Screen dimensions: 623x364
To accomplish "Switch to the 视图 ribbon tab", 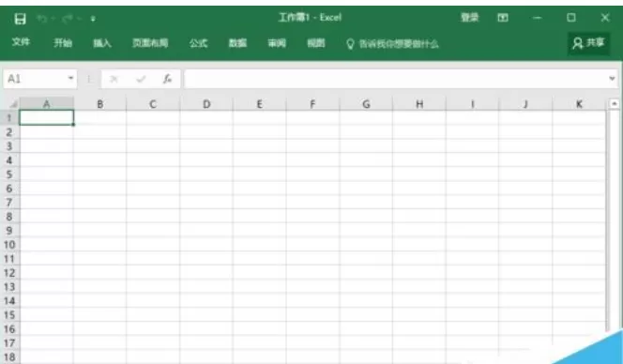I will (316, 43).
